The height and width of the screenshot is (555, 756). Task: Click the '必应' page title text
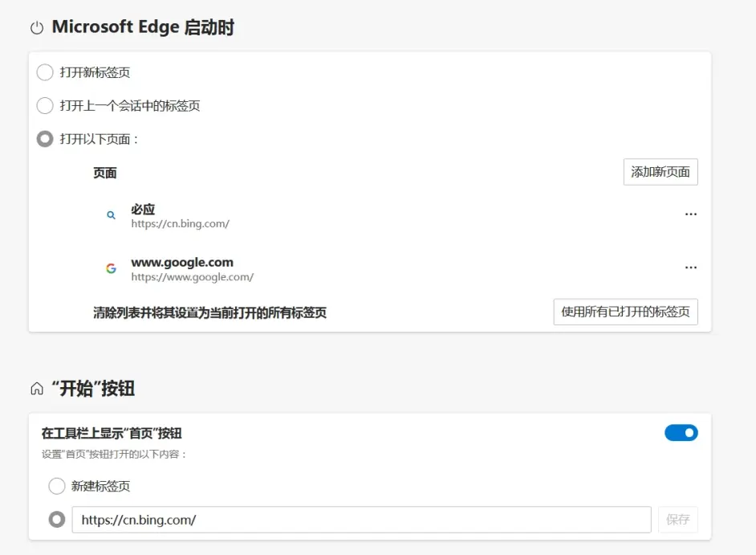(x=143, y=210)
